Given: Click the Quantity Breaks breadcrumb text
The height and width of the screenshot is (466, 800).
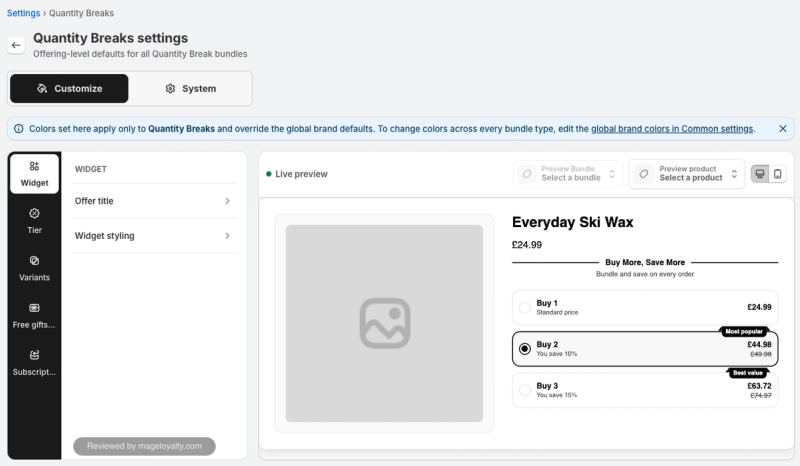Looking at the screenshot, I should click(81, 13).
